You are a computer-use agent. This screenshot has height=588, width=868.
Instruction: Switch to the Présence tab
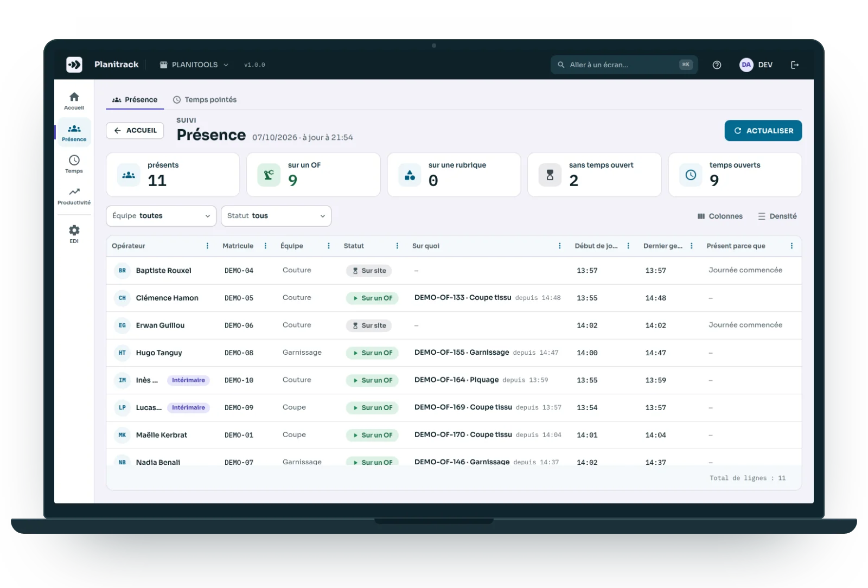pos(135,100)
